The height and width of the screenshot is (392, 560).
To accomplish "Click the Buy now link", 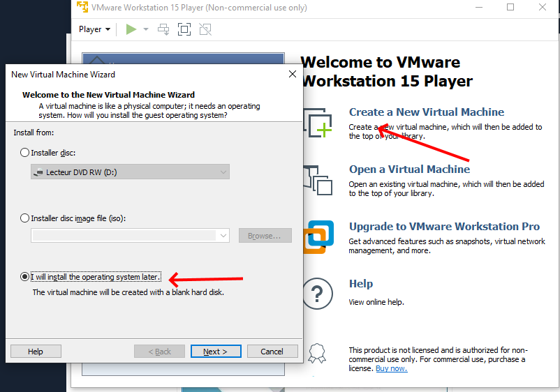I will 391,368.
